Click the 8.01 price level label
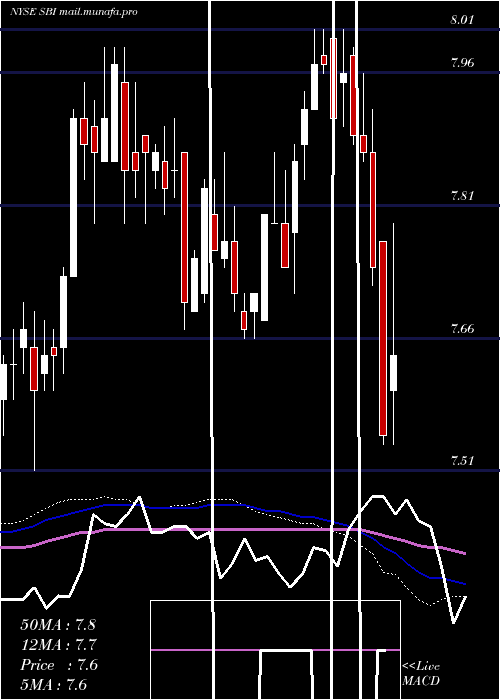500x700 pixels. (462, 20)
